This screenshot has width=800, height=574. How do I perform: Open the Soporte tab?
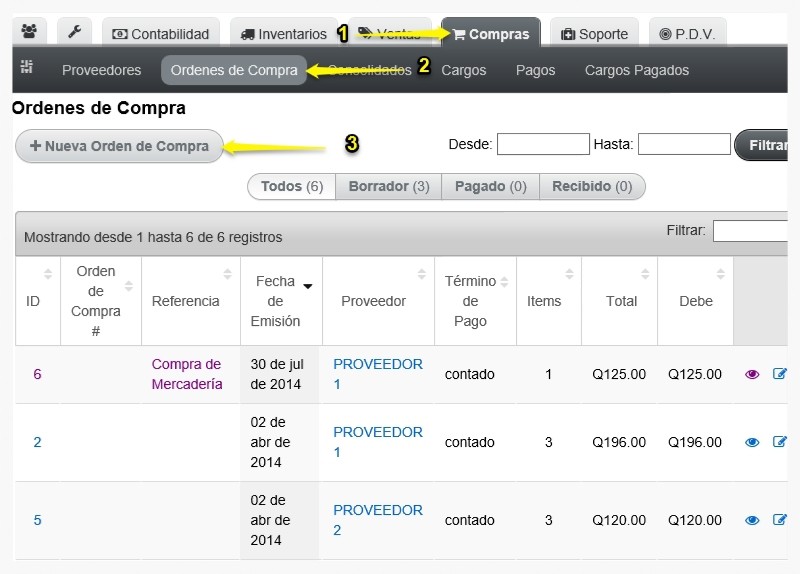(594, 34)
